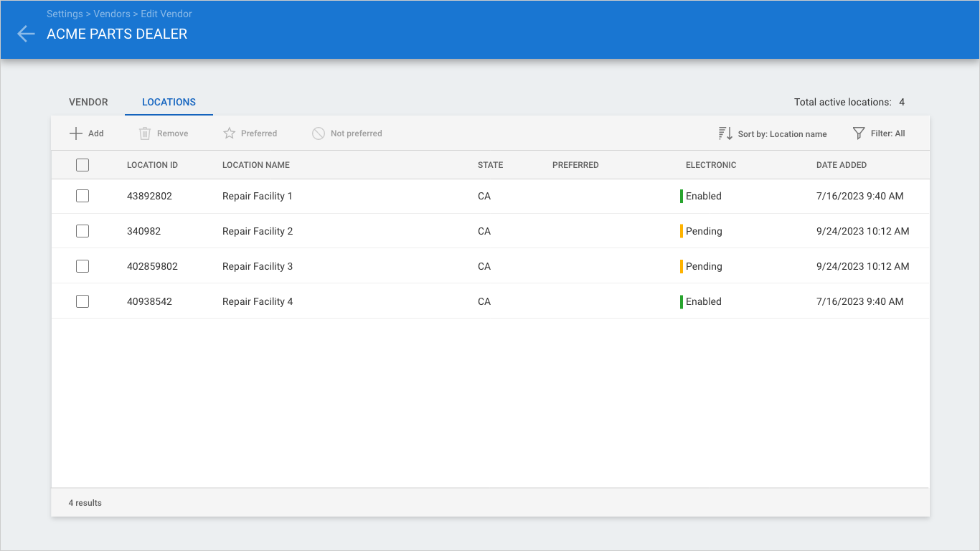Click the sort descending icon

725,133
